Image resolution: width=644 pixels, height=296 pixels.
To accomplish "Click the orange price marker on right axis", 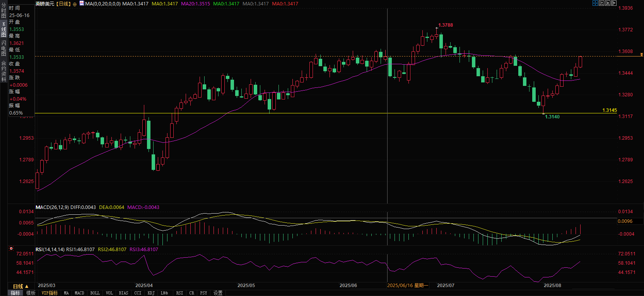I will 641,55.
